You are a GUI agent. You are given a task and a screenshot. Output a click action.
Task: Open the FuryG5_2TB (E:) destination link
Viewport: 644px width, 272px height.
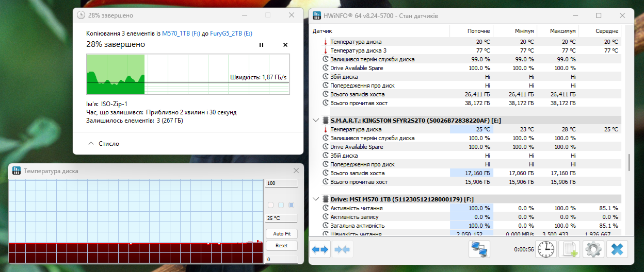point(231,33)
